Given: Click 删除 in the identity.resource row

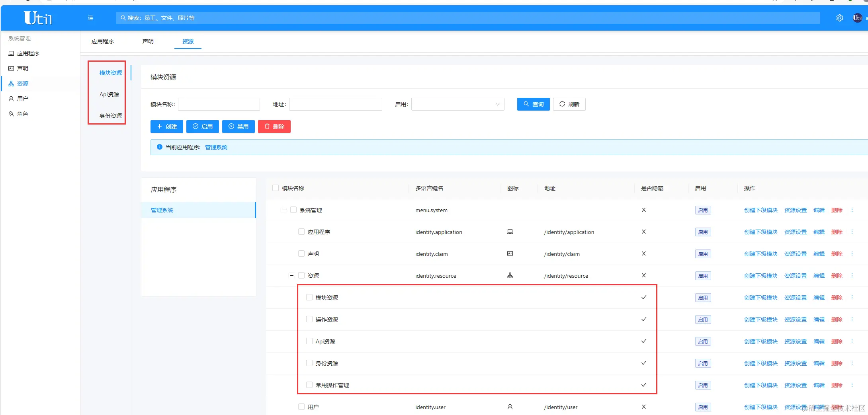Looking at the screenshot, I should click(x=837, y=276).
